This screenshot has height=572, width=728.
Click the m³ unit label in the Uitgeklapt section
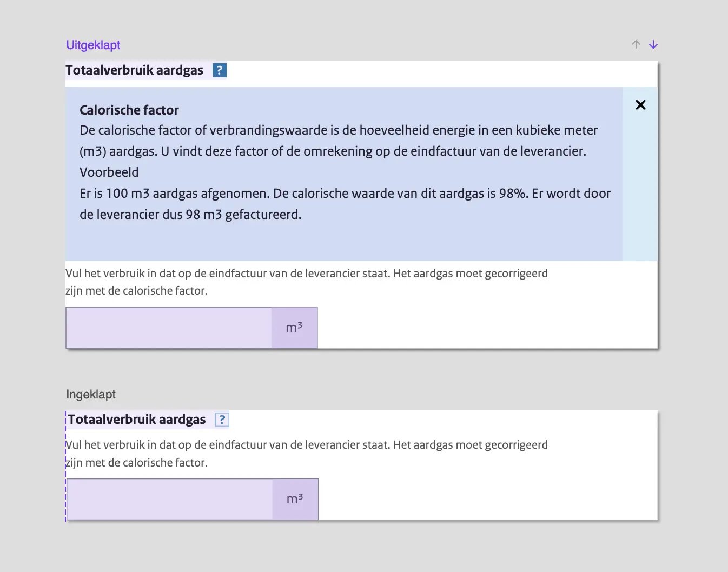pyautogui.click(x=294, y=327)
